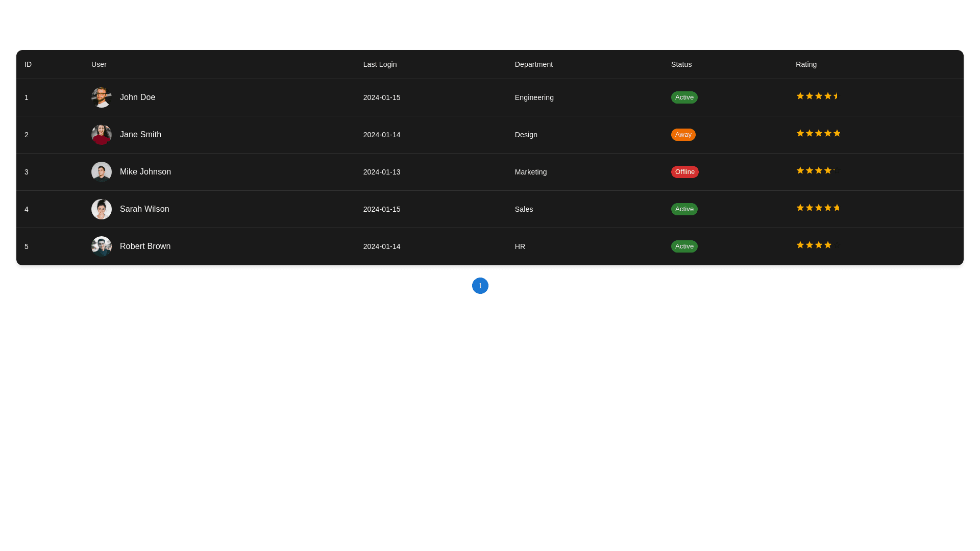The width and height of the screenshot is (980, 551).
Task: Click Robert Brown's avatar photo
Action: (101, 246)
